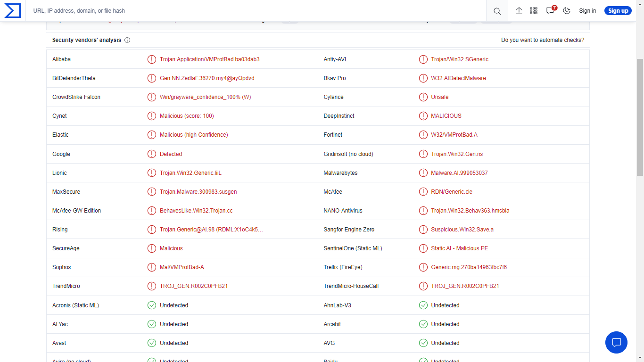The height and width of the screenshot is (362, 644).
Task: Click info icon beside Security vendors' analysis
Action: click(x=127, y=41)
